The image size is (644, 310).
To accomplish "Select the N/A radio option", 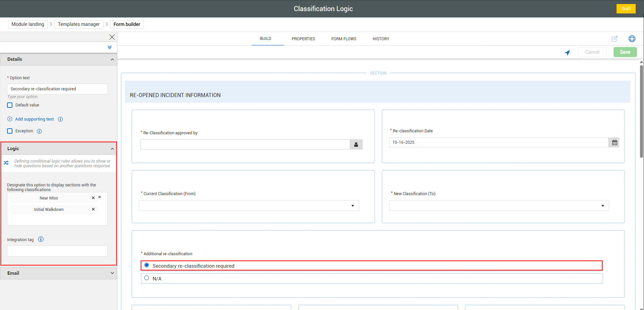I will 147,278.
